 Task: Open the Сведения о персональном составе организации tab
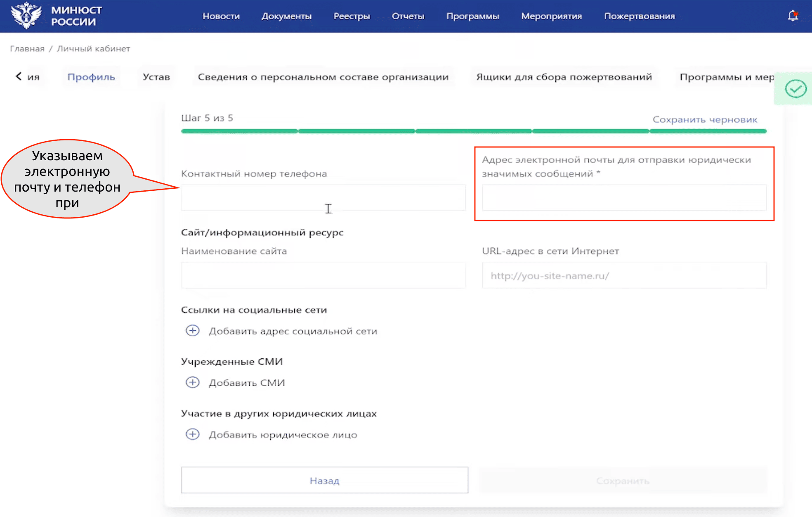coord(323,77)
